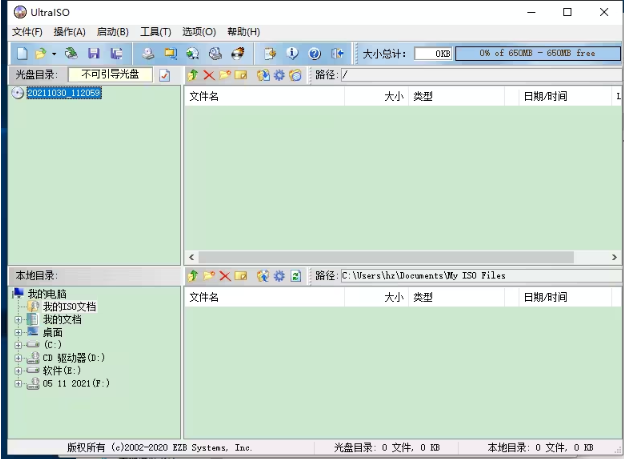
Task: Click the Burn CD/DVD image flame icon
Action: 238,53
